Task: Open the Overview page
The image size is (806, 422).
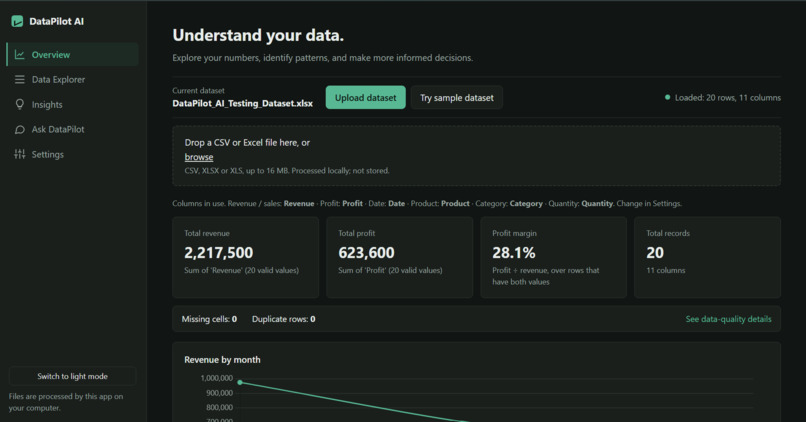Action: 72,54
